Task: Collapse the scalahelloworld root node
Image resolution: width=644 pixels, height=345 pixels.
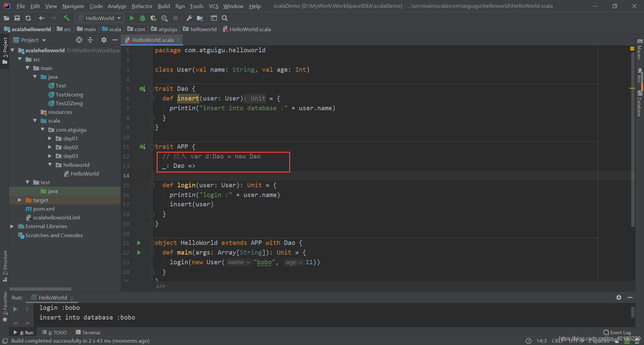Action: point(13,50)
